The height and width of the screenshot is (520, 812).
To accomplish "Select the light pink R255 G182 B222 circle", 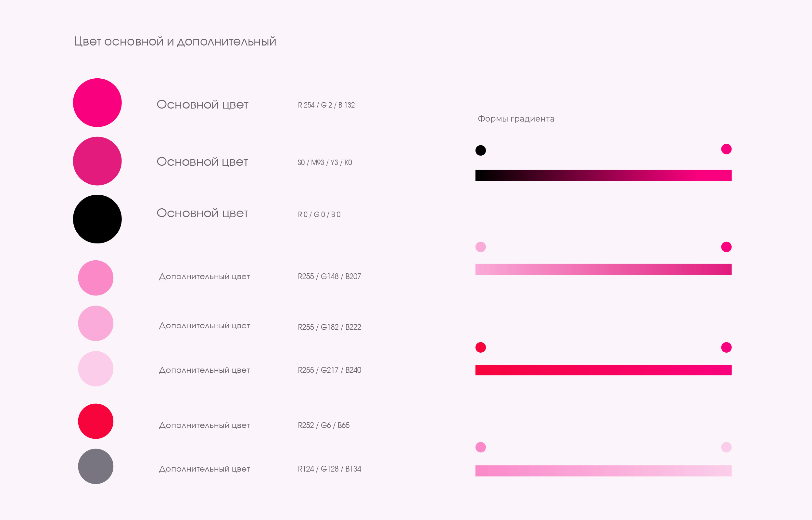I will pos(95,323).
